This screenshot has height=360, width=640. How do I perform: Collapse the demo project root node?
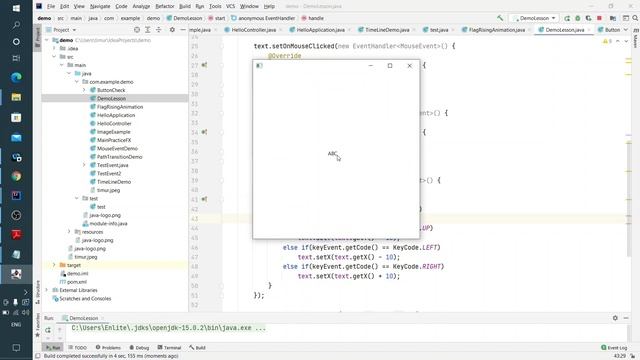[x=47, y=40]
